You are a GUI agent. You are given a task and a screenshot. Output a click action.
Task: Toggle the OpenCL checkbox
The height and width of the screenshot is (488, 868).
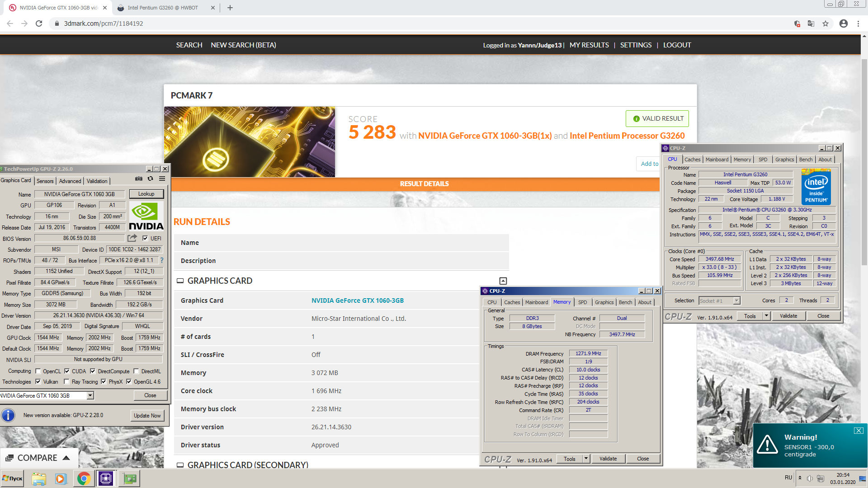[38, 371]
